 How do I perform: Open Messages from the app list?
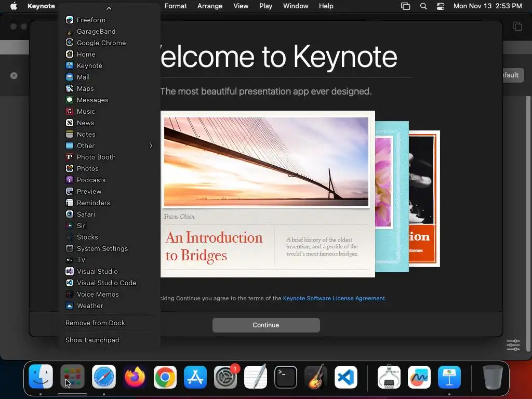[x=109, y=100]
